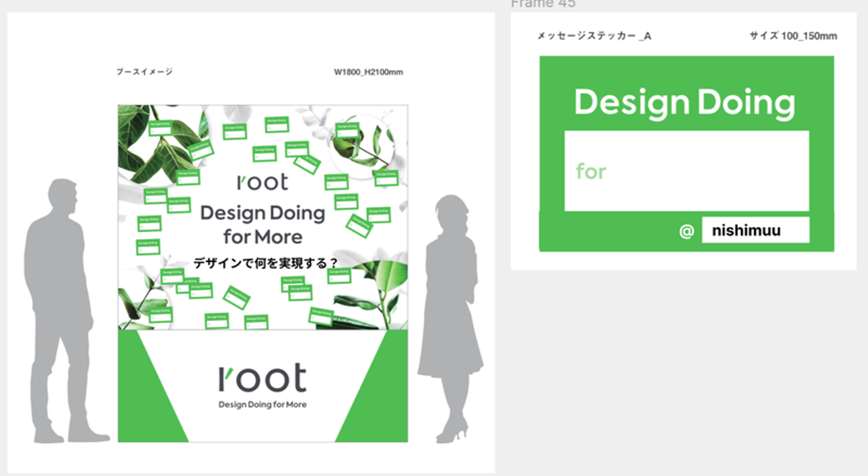Select the "for More" line on the booth banner

pos(263,236)
